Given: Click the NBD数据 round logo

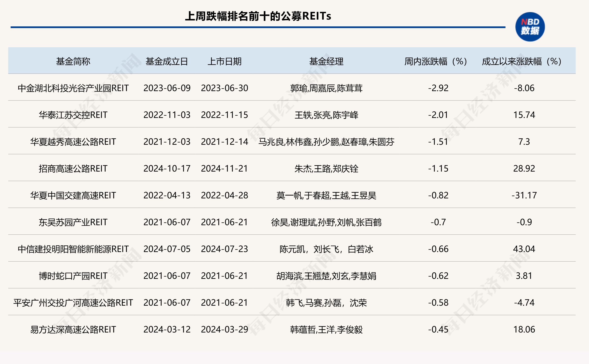Looking at the screenshot, I should click(x=530, y=27).
